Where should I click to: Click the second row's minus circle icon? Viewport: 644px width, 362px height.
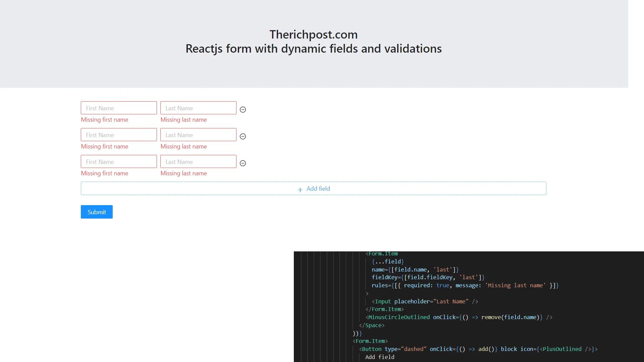pos(243,136)
